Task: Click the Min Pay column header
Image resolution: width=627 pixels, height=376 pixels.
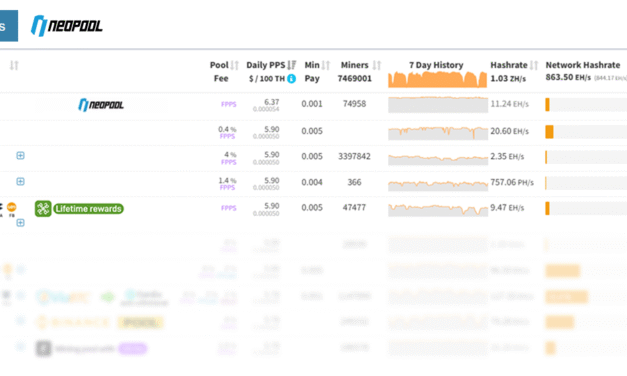Action: coord(312,72)
